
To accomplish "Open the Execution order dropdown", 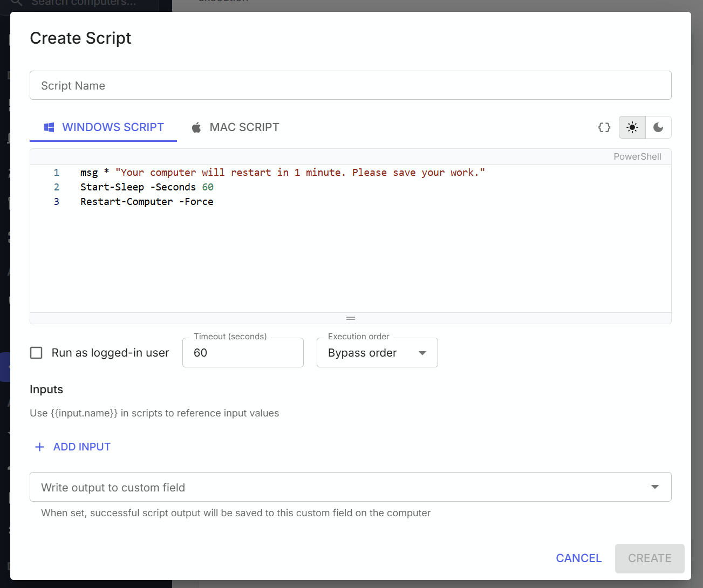I will pyautogui.click(x=377, y=352).
